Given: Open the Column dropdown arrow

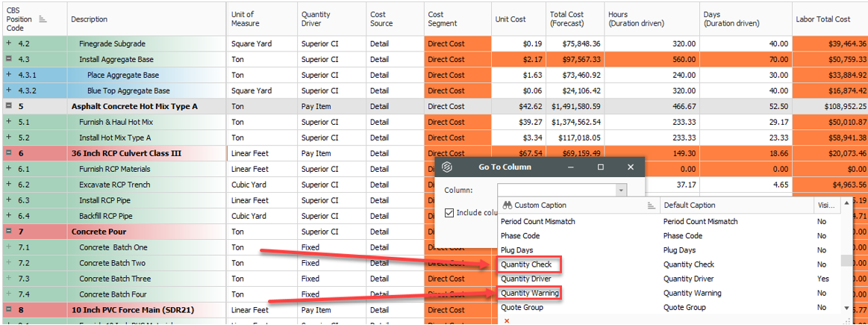Looking at the screenshot, I should (x=620, y=191).
